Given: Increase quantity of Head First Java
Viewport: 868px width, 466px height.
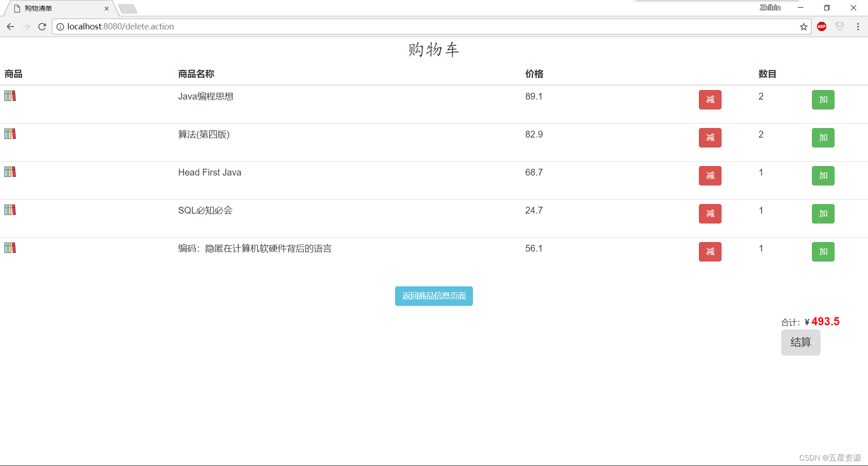Looking at the screenshot, I should [823, 176].
